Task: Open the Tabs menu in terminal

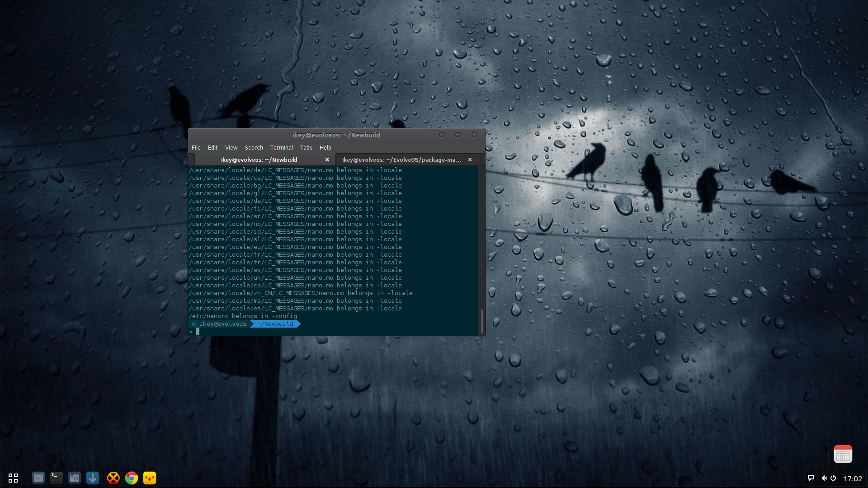Action: coord(306,148)
